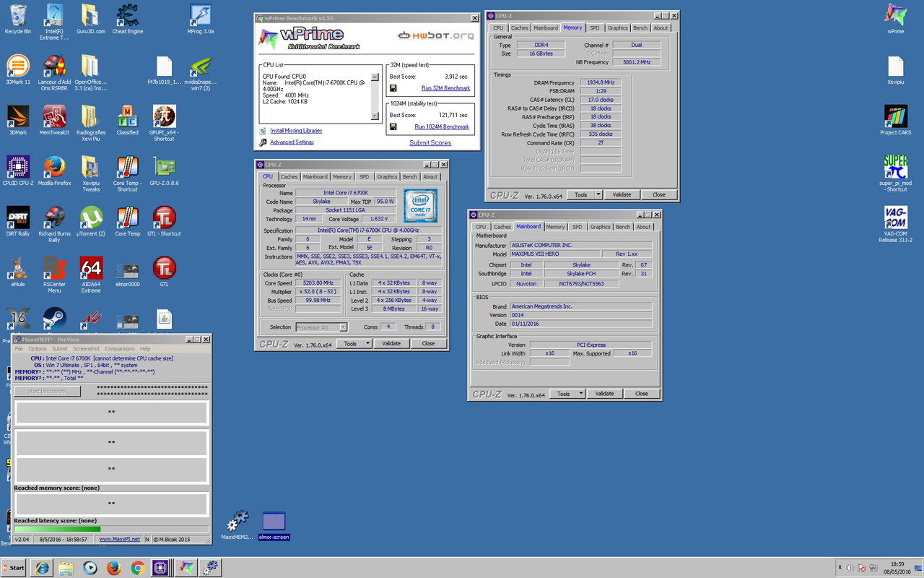Screen dimensions: 924x578
Task: Launch MemTweakIt desktop shortcut
Action: pos(54,121)
